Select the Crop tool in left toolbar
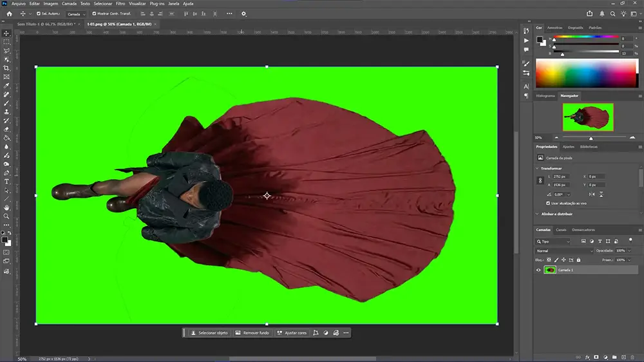 coord(7,68)
